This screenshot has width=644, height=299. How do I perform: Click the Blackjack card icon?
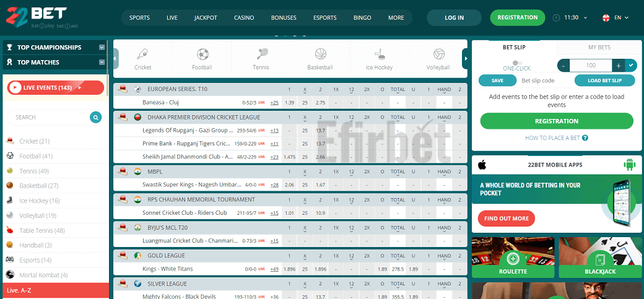600,259
